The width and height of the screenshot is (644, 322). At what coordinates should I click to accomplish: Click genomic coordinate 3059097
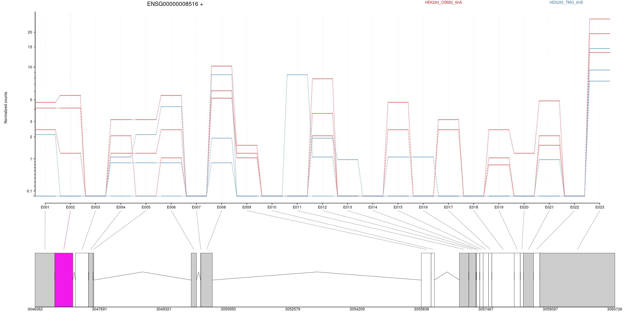point(550,309)
